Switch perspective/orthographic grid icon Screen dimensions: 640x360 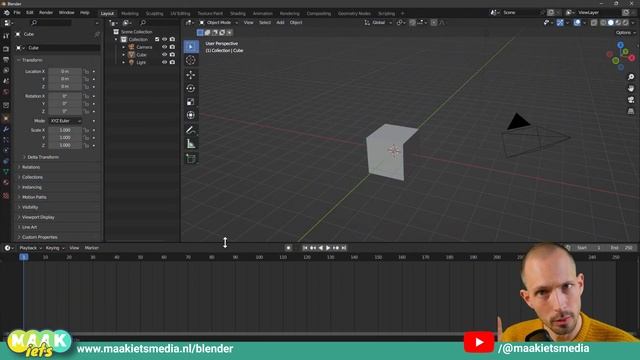click(631, 111)
